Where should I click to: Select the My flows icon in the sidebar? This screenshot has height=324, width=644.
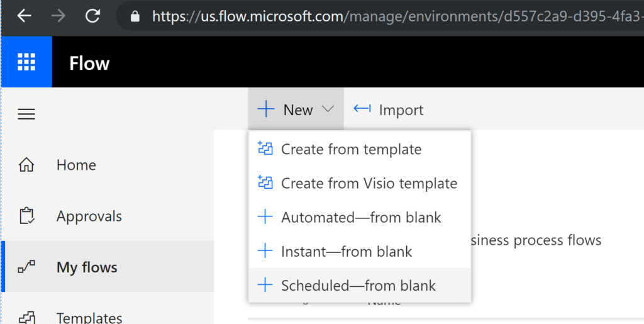tap(26, 267)
